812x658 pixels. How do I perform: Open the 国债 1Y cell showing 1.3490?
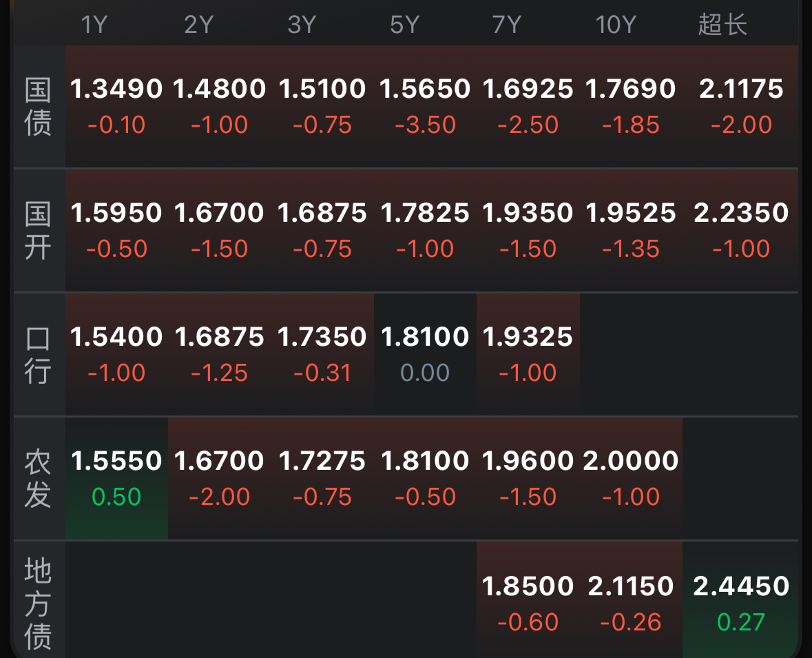[x=116, y=105]
